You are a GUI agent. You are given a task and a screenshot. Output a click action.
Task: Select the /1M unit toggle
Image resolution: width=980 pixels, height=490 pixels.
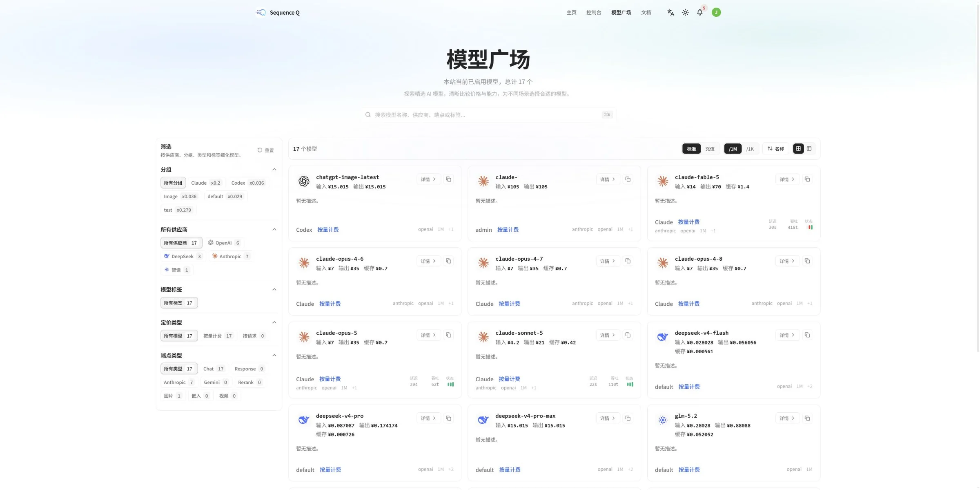coord(733,149)
